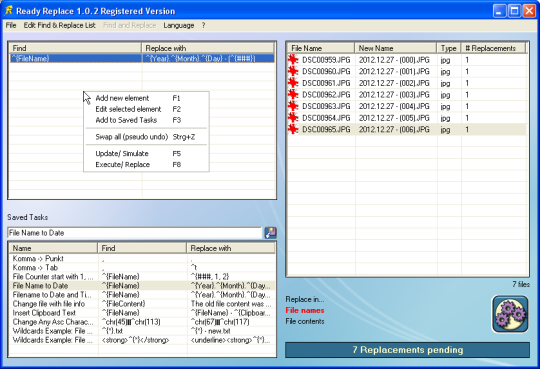Click the jpg type cell for DSC00961.JPG
Screen dimensions: 540x369
[445, 83]
